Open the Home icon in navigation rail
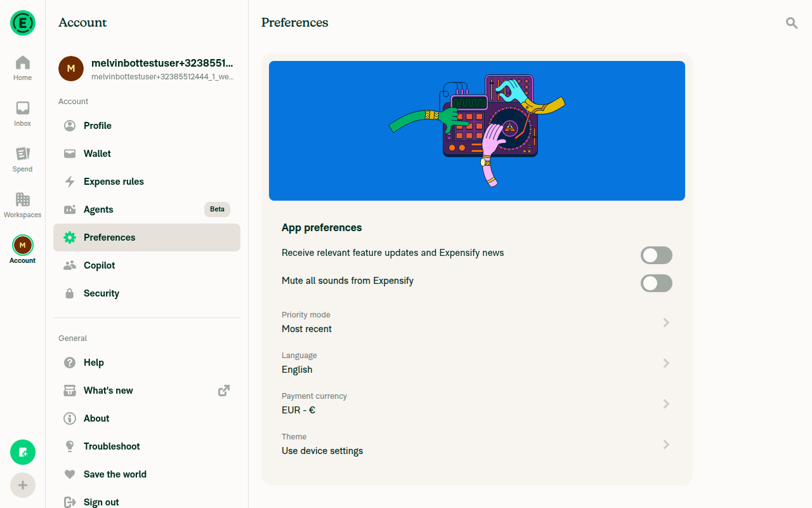 coord(23,62)
